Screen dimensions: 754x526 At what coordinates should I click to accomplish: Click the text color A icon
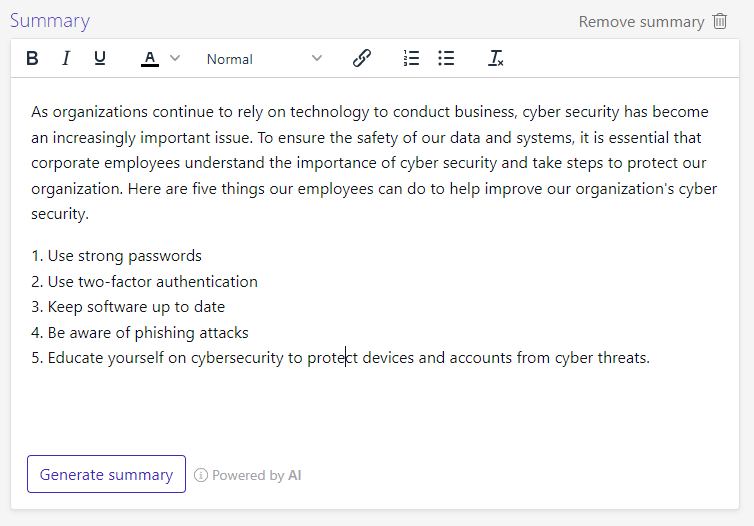pyautogui.click(x=150, y=59)
